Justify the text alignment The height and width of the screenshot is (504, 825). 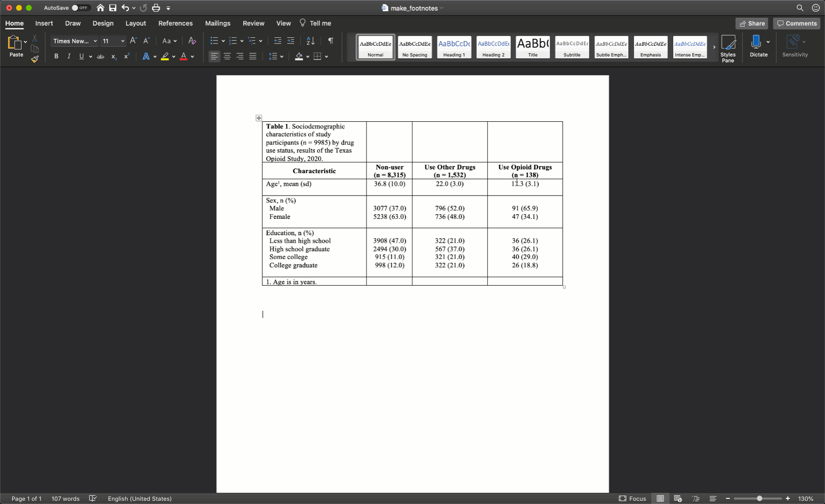(253, 56)
